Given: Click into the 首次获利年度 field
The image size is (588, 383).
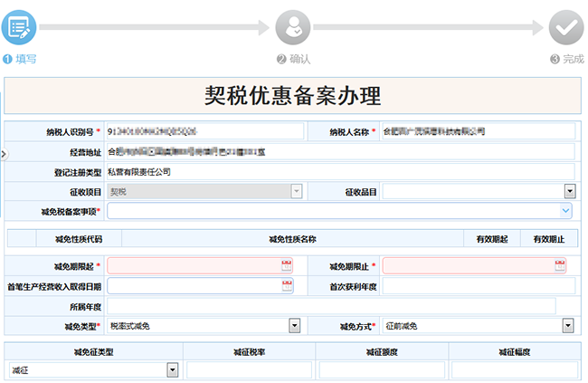Looking at the screenshot, I should tap(479, 286).
